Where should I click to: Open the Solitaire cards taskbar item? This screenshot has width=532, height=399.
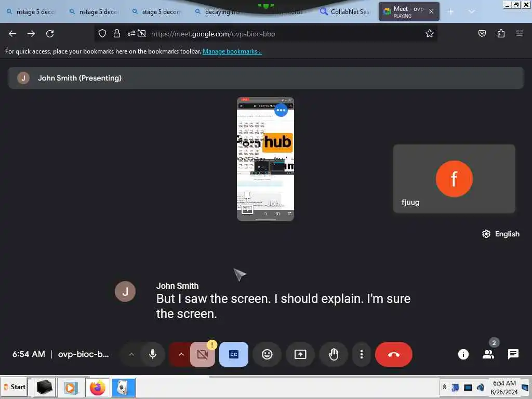pos(124,388)
